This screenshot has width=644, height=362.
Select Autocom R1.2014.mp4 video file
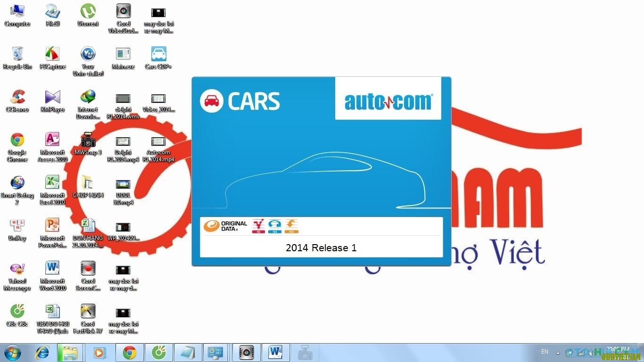click(158, 141)
